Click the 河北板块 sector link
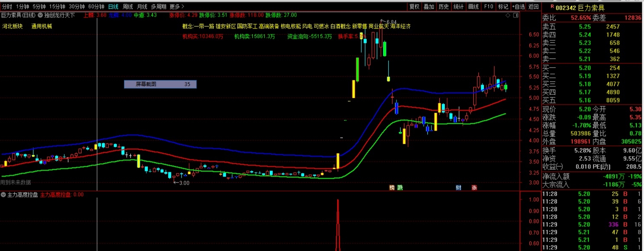This screenshot has height=251, width=644. pyautogui.click(x=12, y=26)
